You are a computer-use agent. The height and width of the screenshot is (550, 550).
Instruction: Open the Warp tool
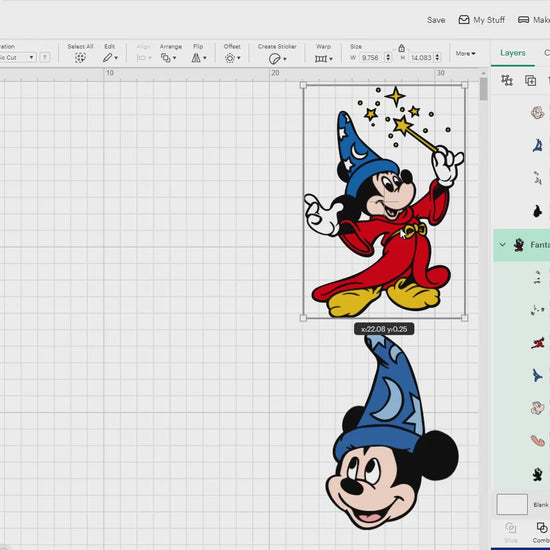[323, 59]
